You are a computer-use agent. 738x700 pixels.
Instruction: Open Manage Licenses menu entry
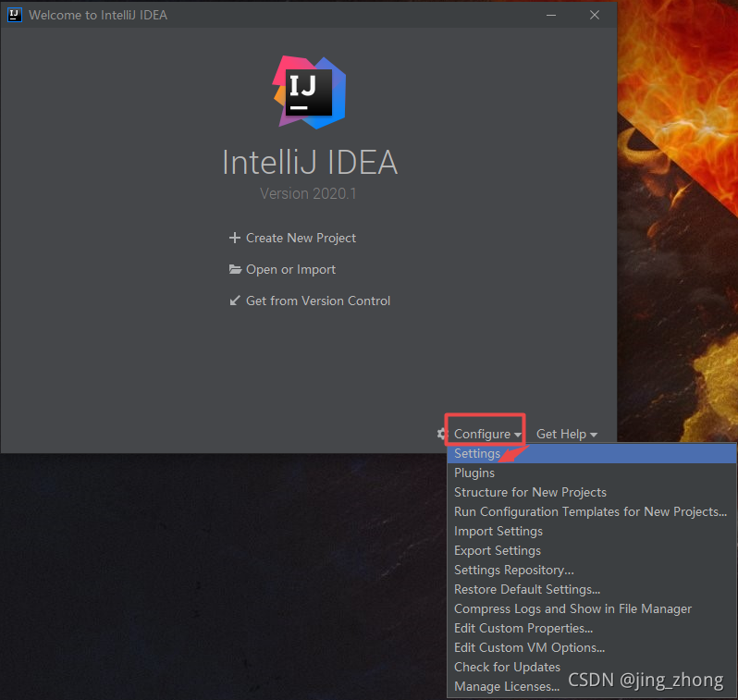pyautogui.click(x=592, y=686)
